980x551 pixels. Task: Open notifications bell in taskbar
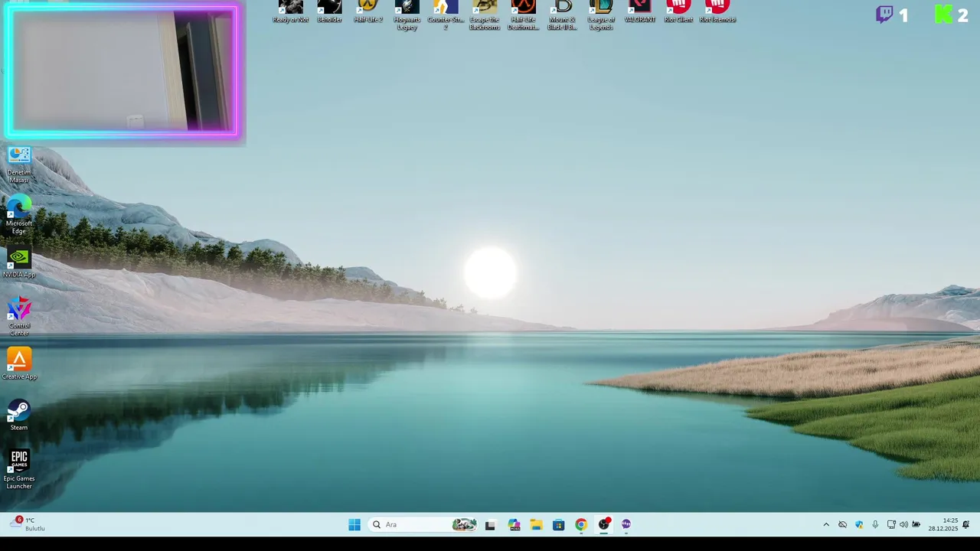966,524
